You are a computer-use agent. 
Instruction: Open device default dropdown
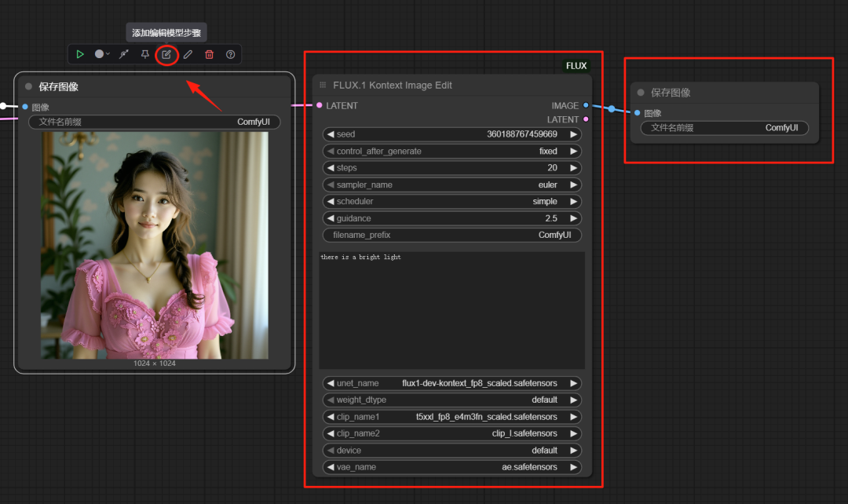coord(452,450)
